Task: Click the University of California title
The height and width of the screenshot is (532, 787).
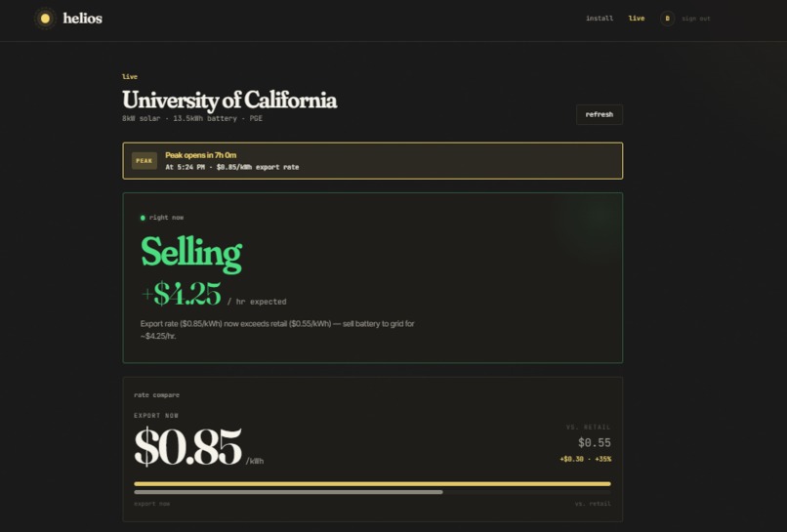Action: click(229, 100)
